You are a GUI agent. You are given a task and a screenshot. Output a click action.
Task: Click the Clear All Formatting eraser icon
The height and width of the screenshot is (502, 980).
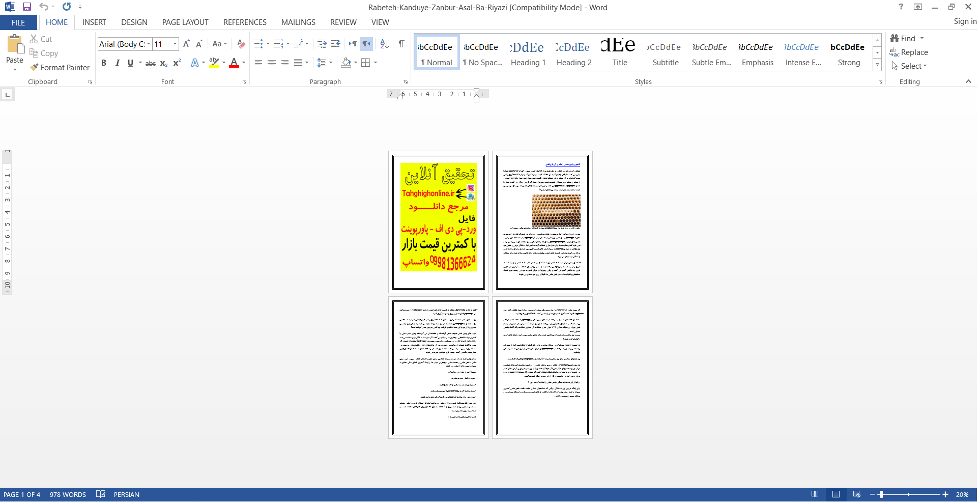tap(241, 44)
